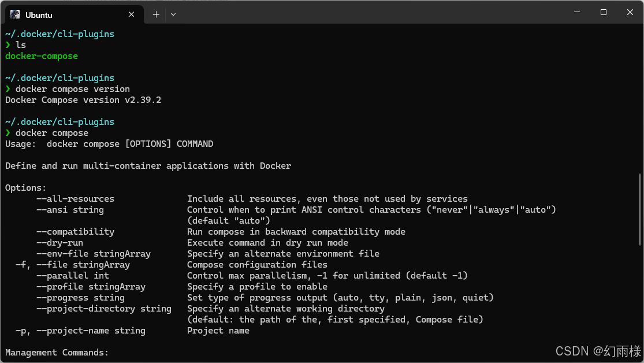
Task: Select the Ubuntu terminal tab
Action: 74,15
